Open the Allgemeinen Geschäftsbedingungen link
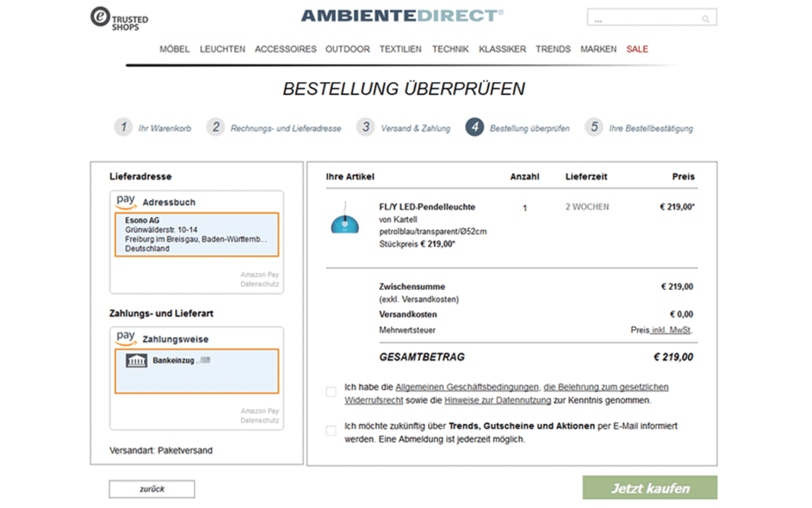The height and width of the screenshot is (508, 812). pos(467,387)
